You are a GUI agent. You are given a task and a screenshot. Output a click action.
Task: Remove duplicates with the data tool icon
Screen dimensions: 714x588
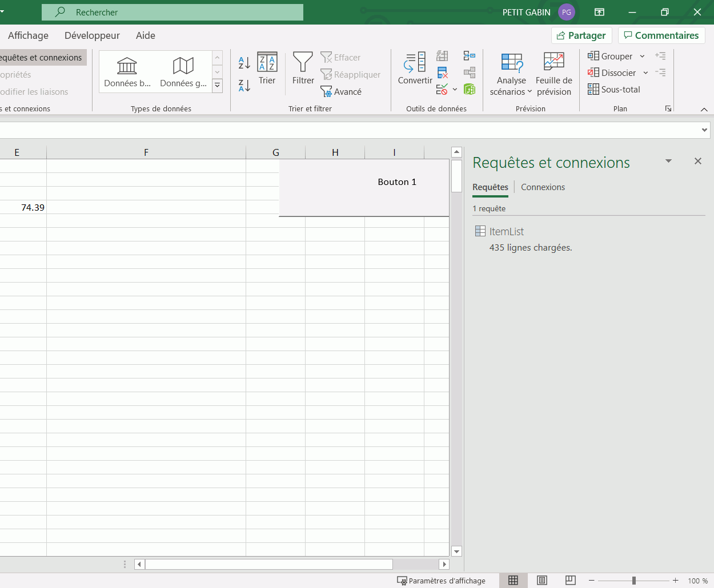coord(442,73)
